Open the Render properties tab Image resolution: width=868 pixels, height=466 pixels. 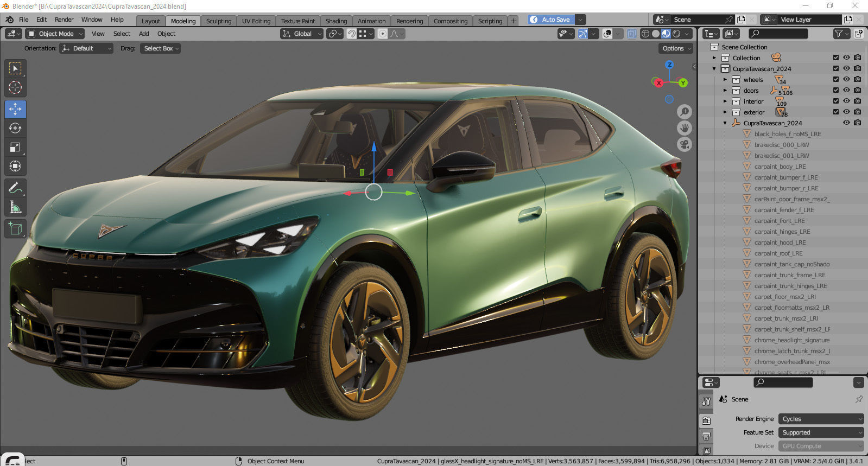click(706, 420)
